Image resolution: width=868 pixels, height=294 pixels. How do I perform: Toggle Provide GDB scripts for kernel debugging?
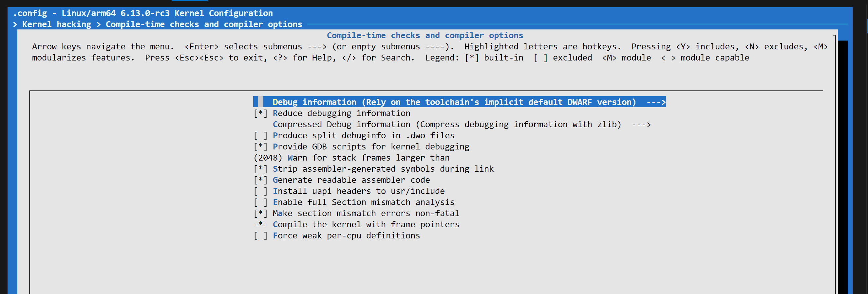260,147
